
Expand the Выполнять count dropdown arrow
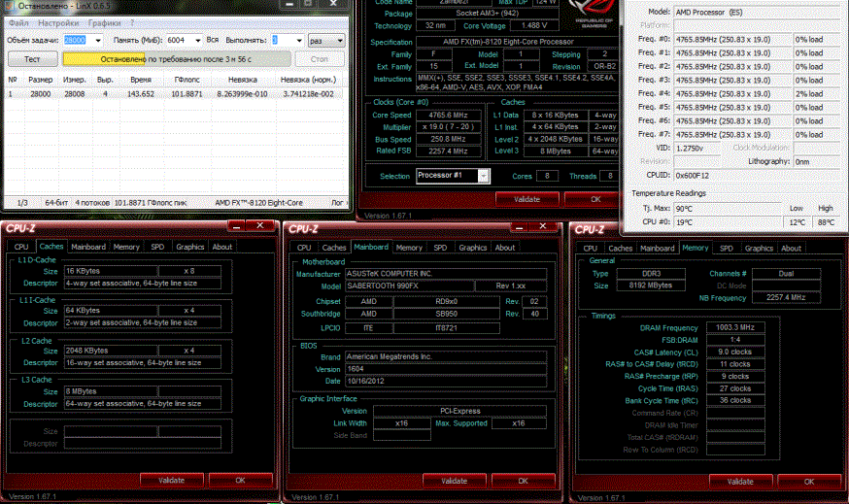[299, 41]
